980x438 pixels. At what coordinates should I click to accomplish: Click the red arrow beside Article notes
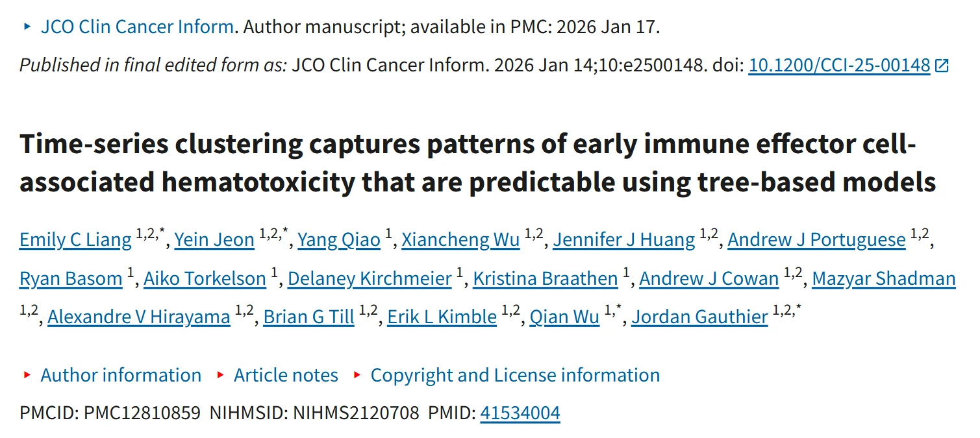pos(220,375)
